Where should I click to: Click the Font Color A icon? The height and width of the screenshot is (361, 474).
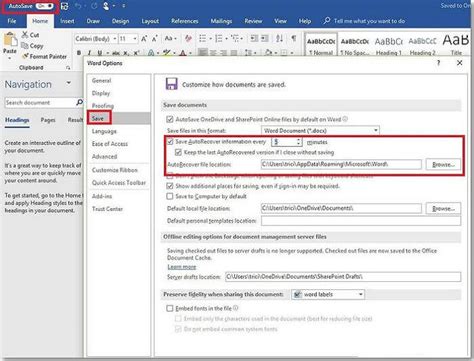183,53
